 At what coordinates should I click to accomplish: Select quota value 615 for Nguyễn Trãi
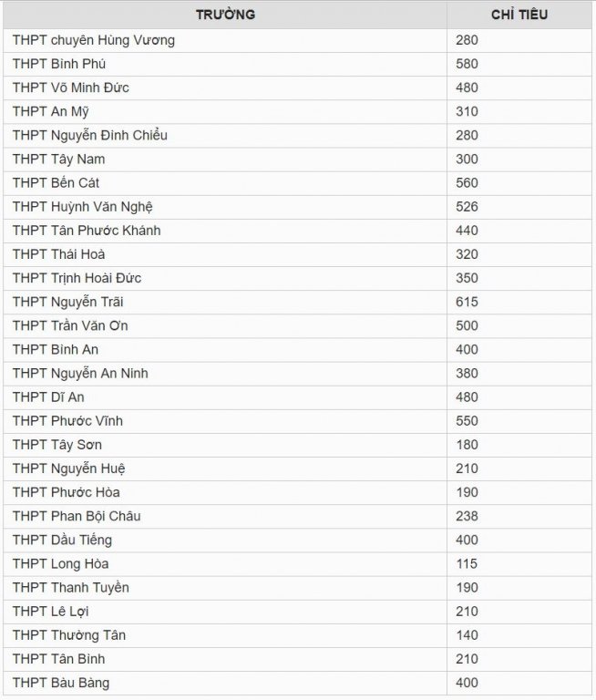tap(467, 302)
